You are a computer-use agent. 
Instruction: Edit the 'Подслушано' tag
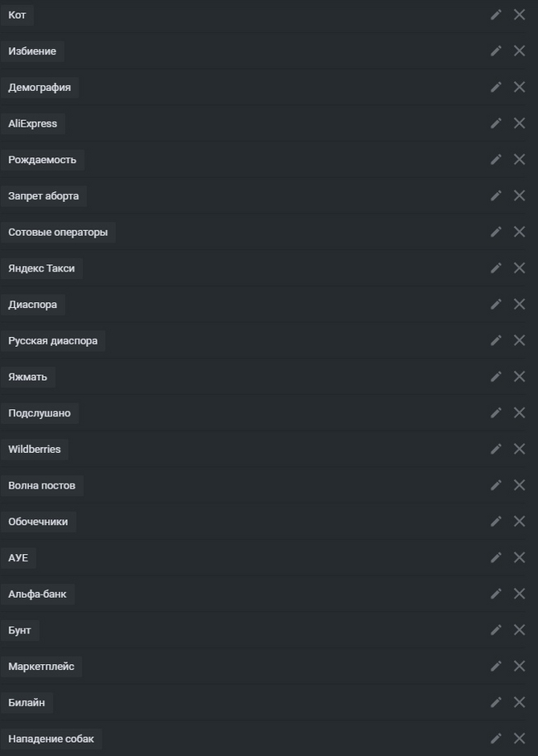click(x=496, y=412)
